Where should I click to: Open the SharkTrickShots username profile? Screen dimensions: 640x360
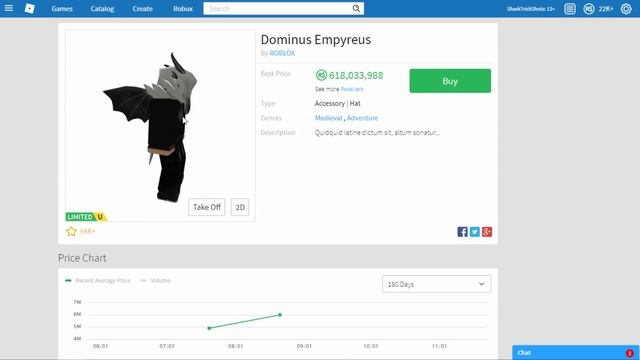tap(531, 9)
